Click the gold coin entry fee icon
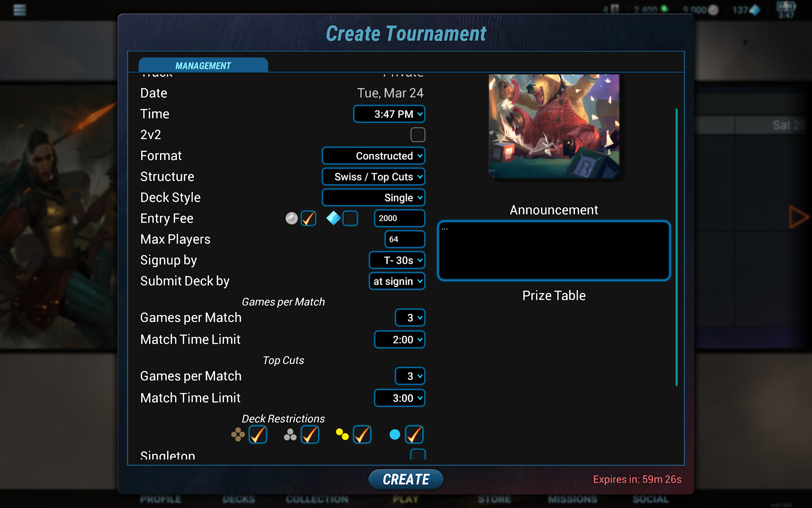Viewport: 812px width, 508px height. [x=291, y=218]
